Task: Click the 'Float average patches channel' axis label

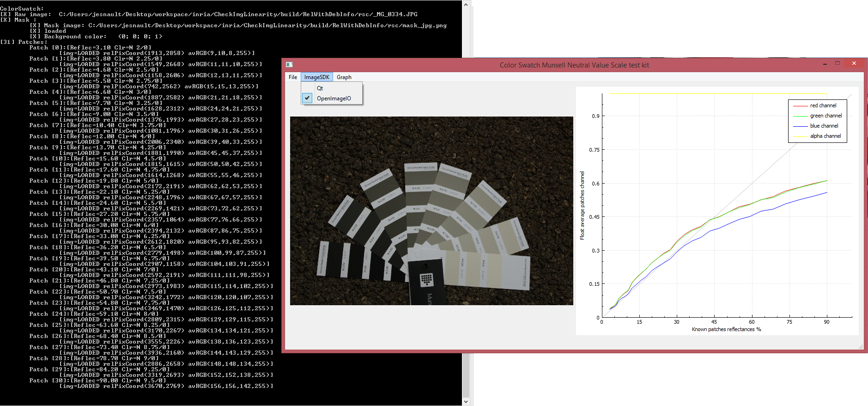Action: (x=582, y=205)
